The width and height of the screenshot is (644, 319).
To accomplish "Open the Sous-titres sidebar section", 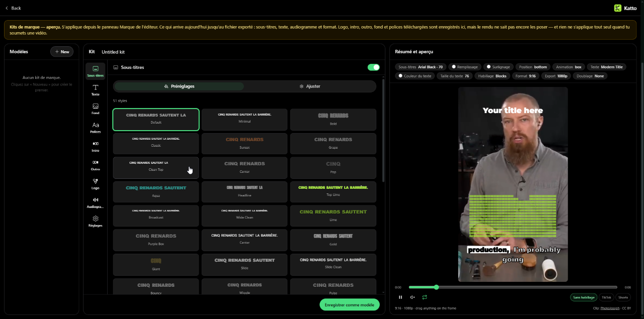I will pos(95,71).
